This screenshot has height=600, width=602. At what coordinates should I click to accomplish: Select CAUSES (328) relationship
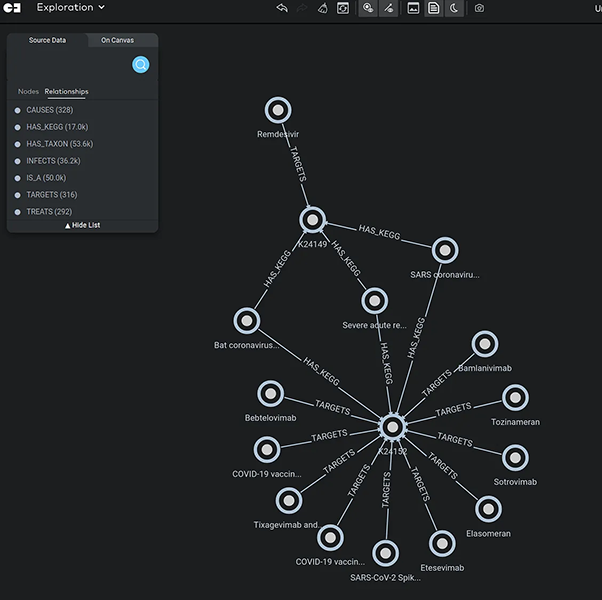50,110
